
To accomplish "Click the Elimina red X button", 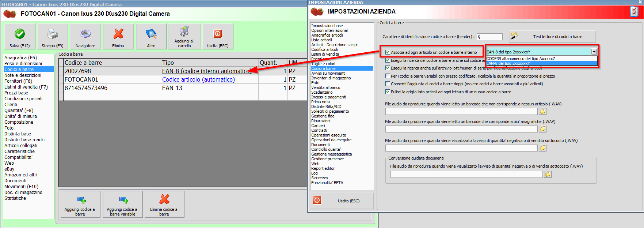I will 118,36.
